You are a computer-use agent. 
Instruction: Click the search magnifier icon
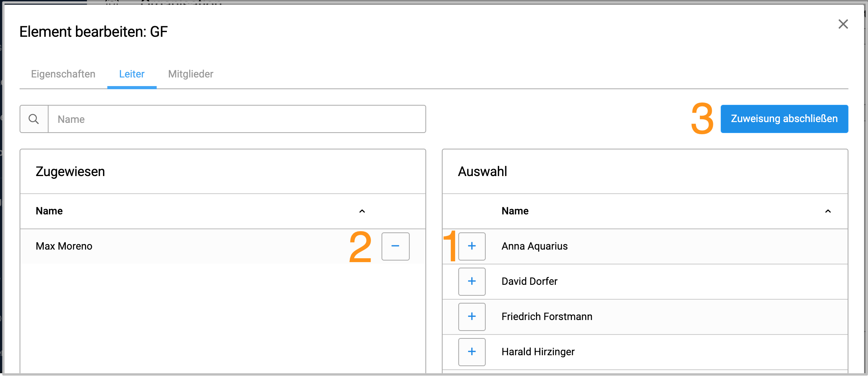(x=34, y=119)
